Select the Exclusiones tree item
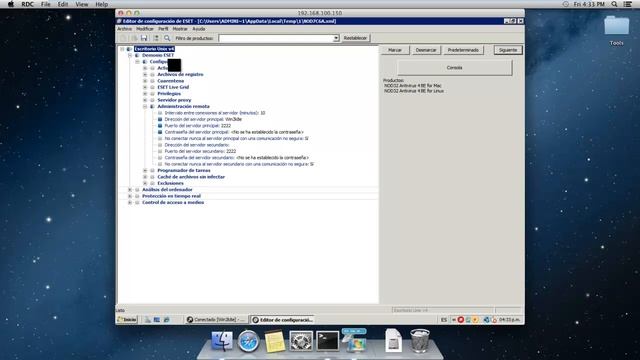 click(x=171, y=183)
